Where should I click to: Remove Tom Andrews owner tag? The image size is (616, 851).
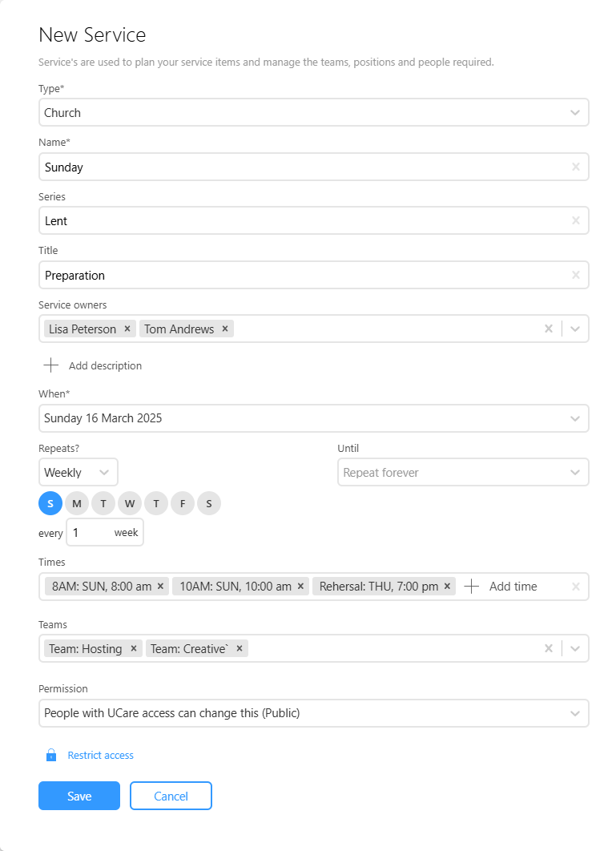[224, 329]
